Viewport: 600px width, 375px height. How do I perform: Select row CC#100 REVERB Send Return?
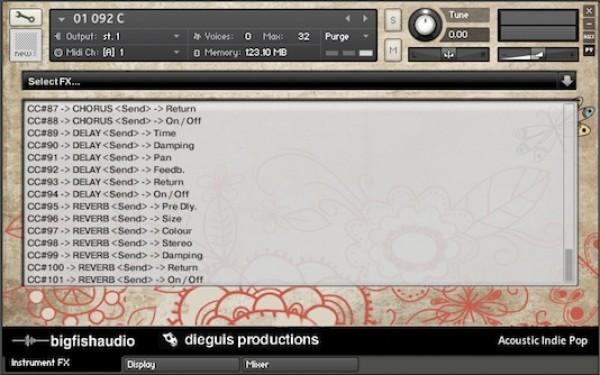pyautogui.click(x=113, y=268)
